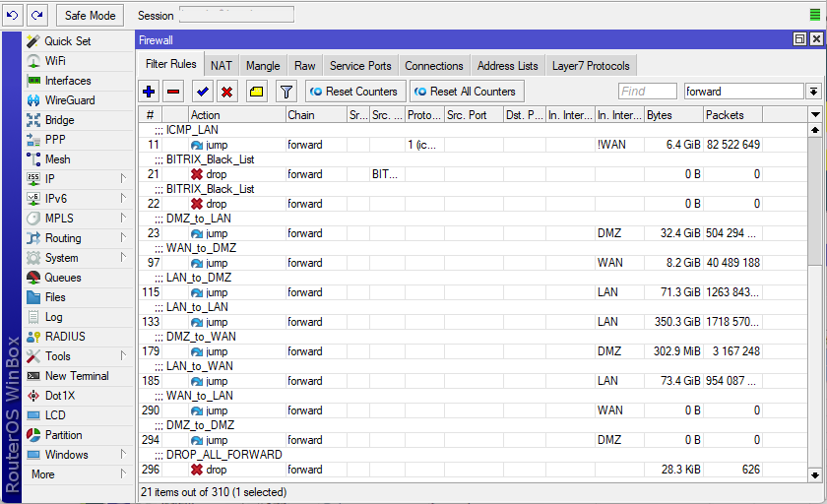Select the DROP_ALL_FORWARD drop rule 296
The height and width of the screenshot is (504, 827).
click(x=394, y=470)
